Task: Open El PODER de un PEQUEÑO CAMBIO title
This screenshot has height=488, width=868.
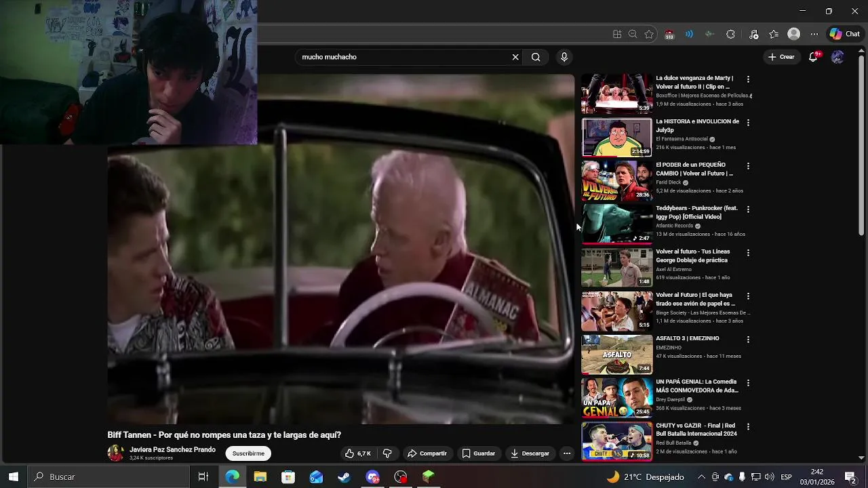Action: tap(694, 169)
